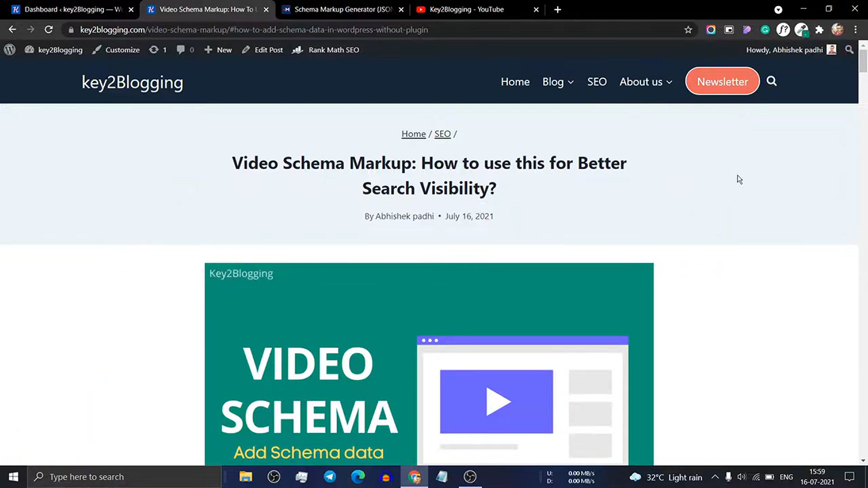Click the volume icon in system tray
This screenshot has height=488, width=868.
(x=742, y=477)
